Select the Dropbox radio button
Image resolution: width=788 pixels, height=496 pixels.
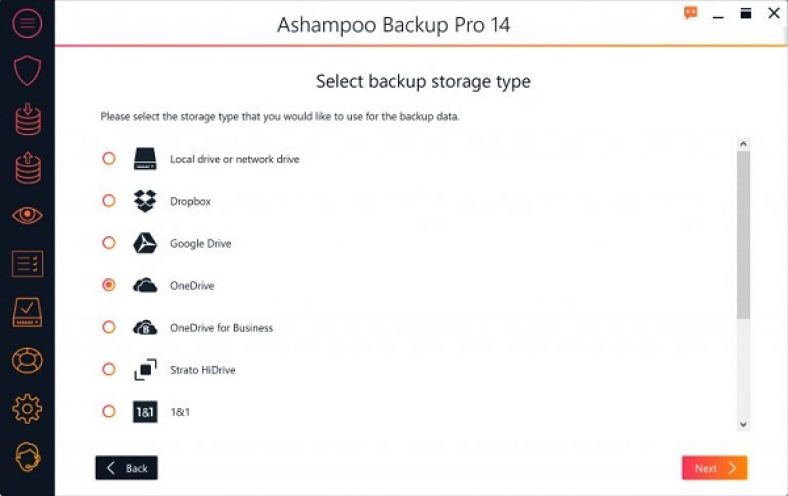109,201
